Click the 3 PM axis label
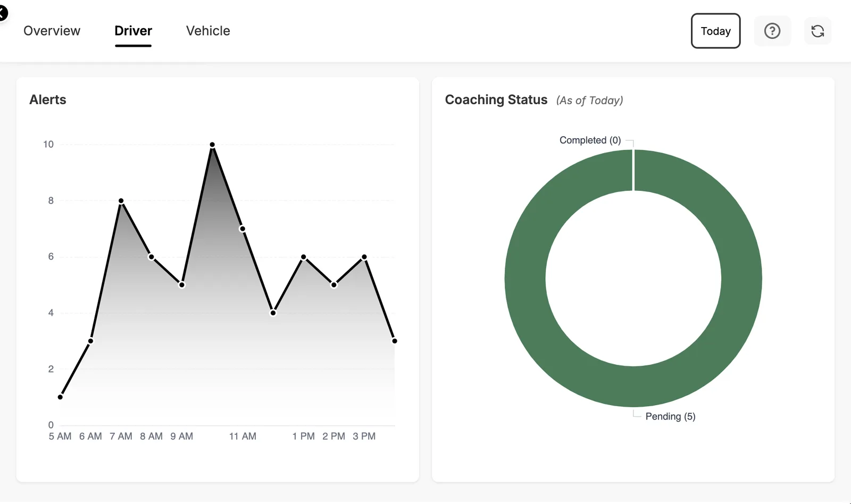 364,436
